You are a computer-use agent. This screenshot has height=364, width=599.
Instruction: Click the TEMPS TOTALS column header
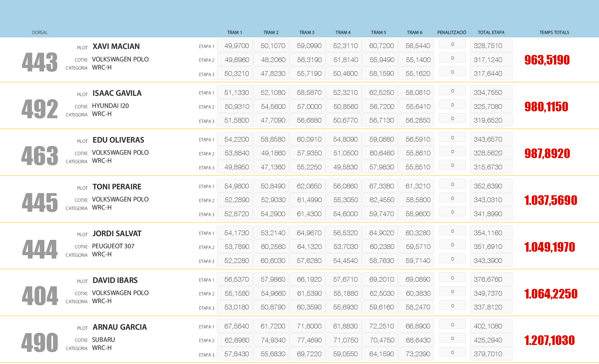(x=554, y=32)
